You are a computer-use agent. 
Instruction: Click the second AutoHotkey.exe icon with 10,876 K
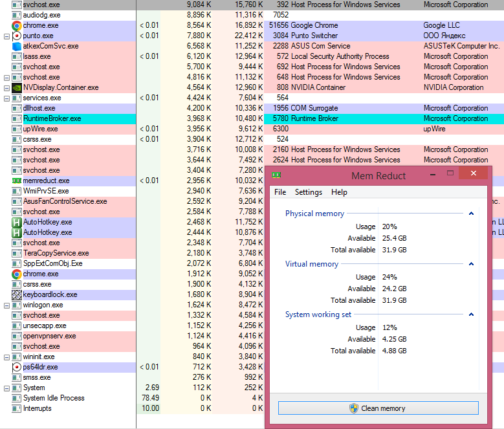pos(17,232)
